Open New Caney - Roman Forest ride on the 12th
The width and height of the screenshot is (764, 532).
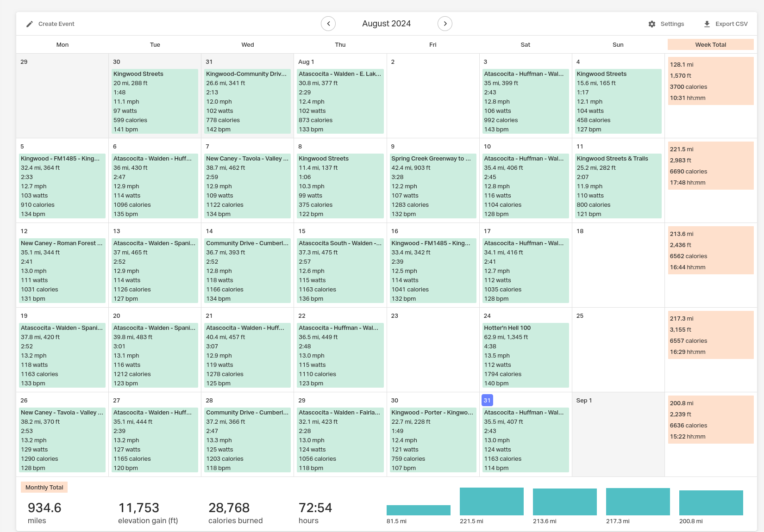click(63, 271)
